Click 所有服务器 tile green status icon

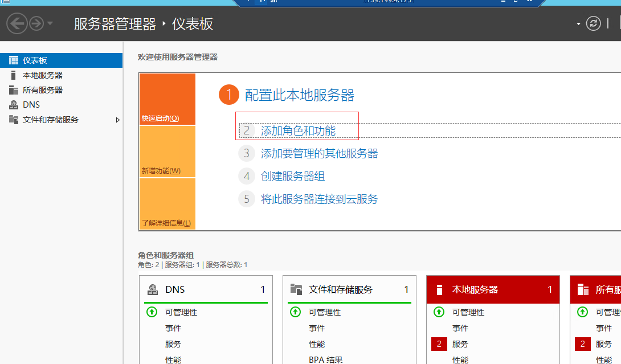click(582, 312)
